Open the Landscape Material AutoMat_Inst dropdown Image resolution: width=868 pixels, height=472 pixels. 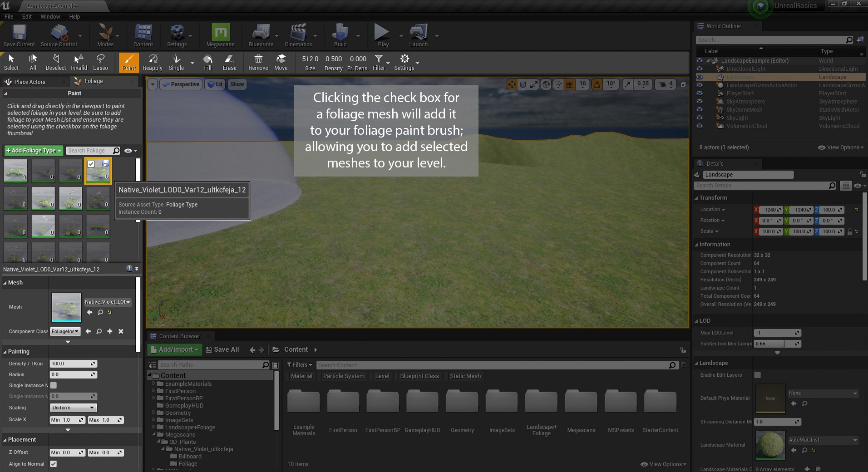click(823, 440)
